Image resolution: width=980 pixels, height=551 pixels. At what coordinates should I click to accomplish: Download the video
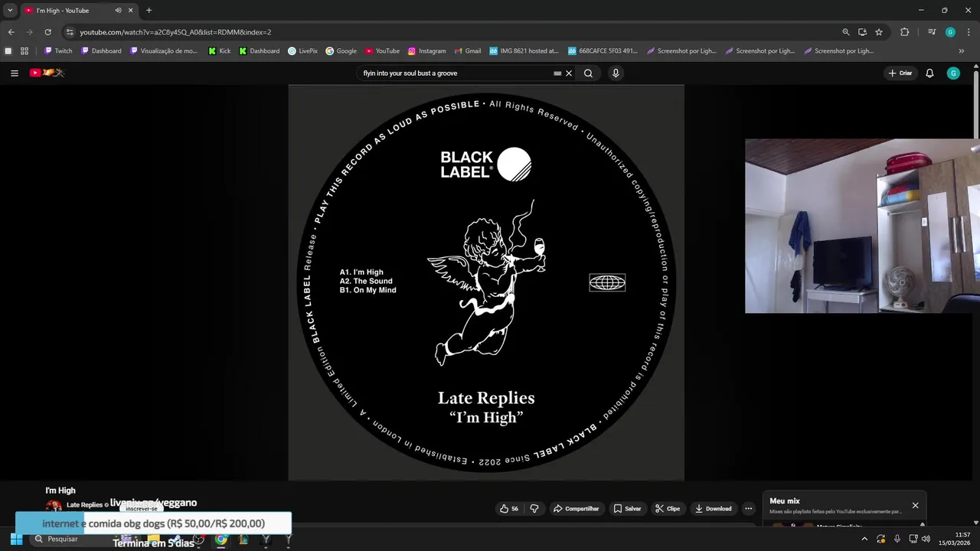pyautogui.click(x=714, y=508)
